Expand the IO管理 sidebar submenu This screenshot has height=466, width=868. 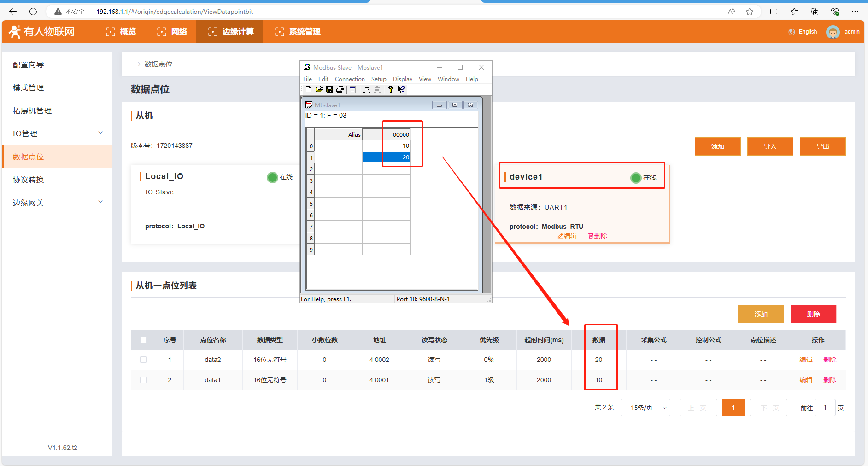point(100,134)
